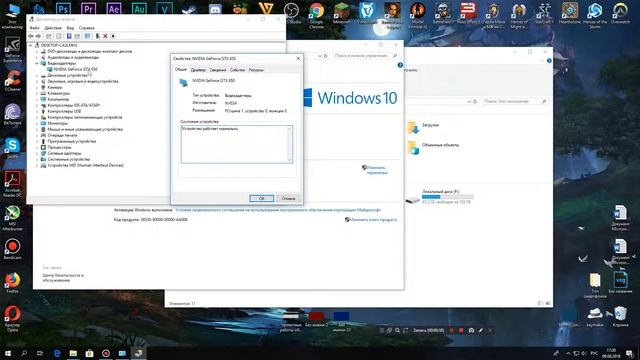Select NVIDIA GeForce GTX 650 in device tree
The height and width of the screenshot is (360, 640).
point(76,69)
